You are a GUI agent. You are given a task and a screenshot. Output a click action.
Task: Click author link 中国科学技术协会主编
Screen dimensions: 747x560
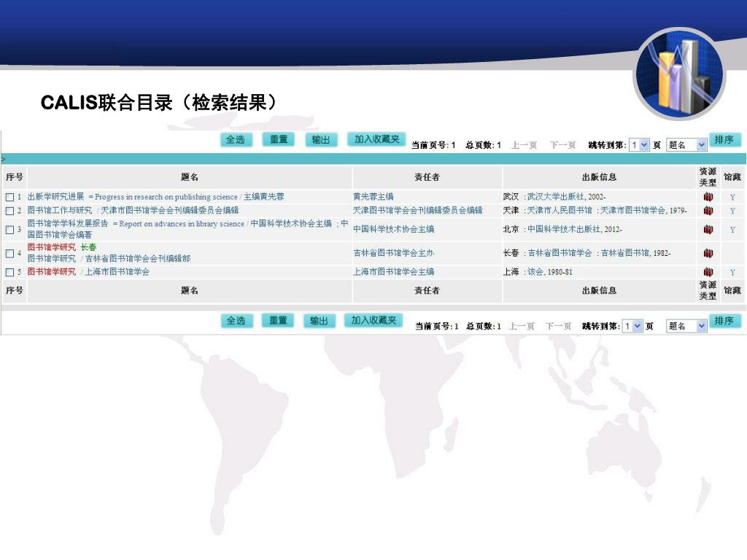coord(393,230)
